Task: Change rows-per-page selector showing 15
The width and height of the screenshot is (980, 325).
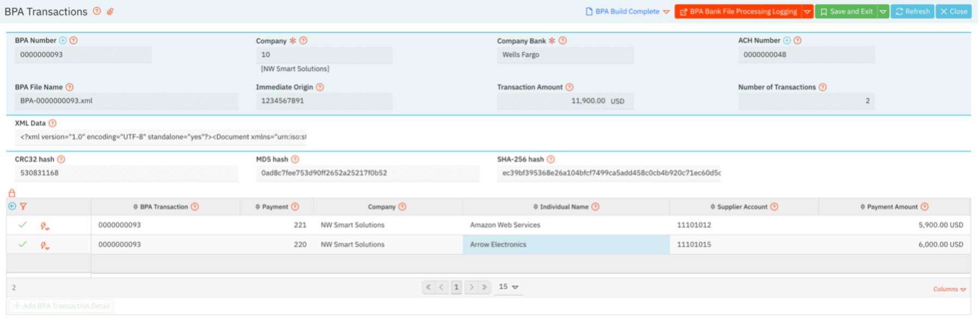Action: [x=509, y=287]
